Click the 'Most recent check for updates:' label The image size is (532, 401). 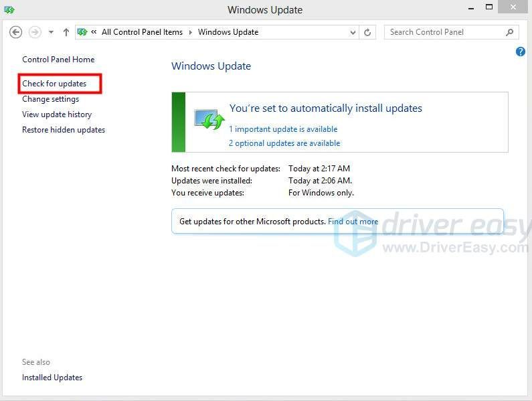tap(226, 169)
